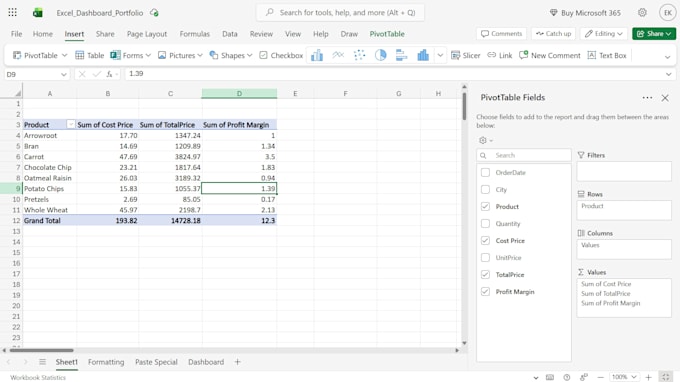
Task: Check the UnitPrice field
Action: [485, 258]
